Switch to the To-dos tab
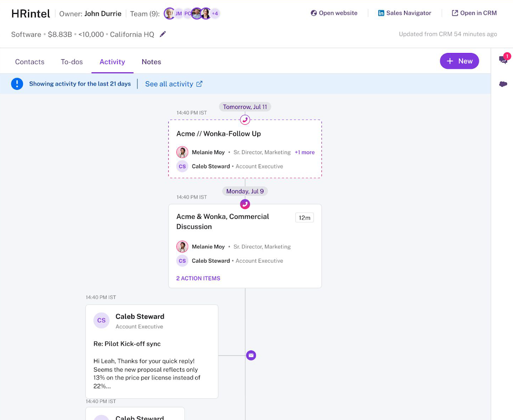The image size is (513, 420). click(x=72, y=62)
